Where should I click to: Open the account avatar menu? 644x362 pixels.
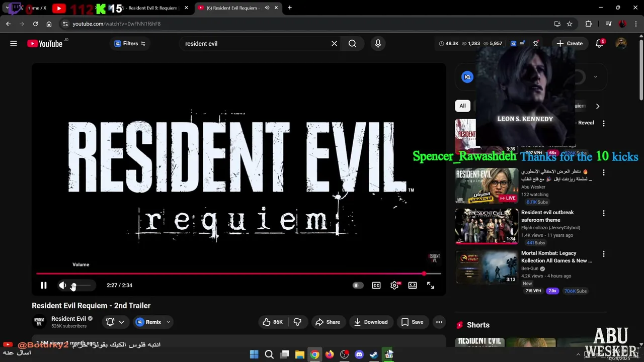coord(621,44)
